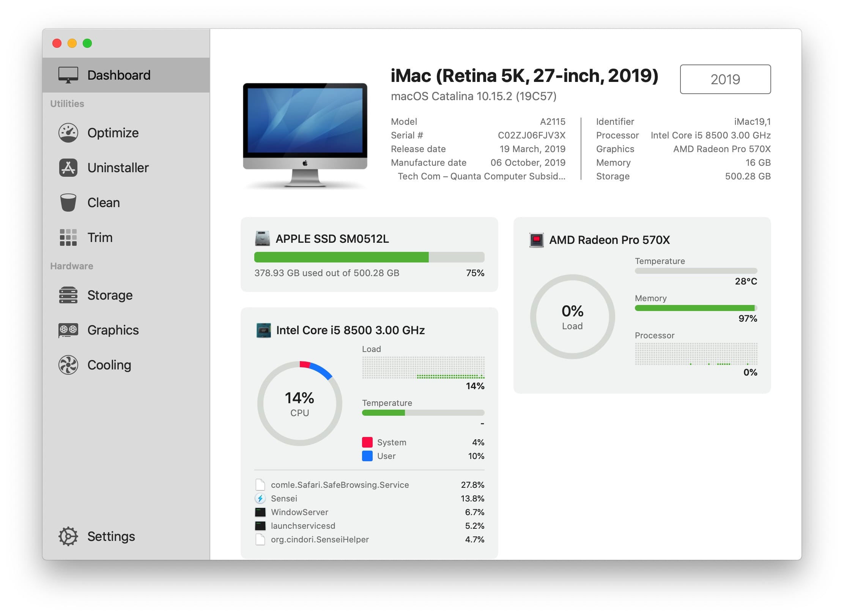Click the org.cindori.SenseiHelper document icon
844x616 pixels.
pyautogui.click(x=260, y=539)
